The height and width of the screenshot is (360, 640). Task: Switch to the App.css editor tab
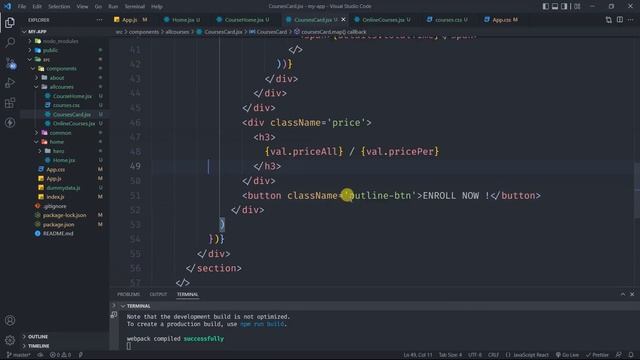(x=504, y=20)
